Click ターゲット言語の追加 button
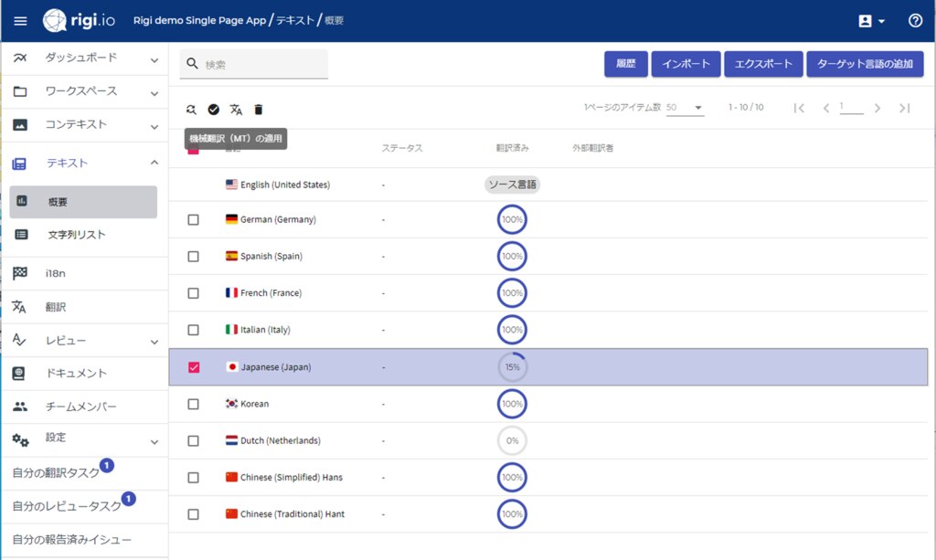This screenshot has width=936, height=560. (x=865, y=64)
